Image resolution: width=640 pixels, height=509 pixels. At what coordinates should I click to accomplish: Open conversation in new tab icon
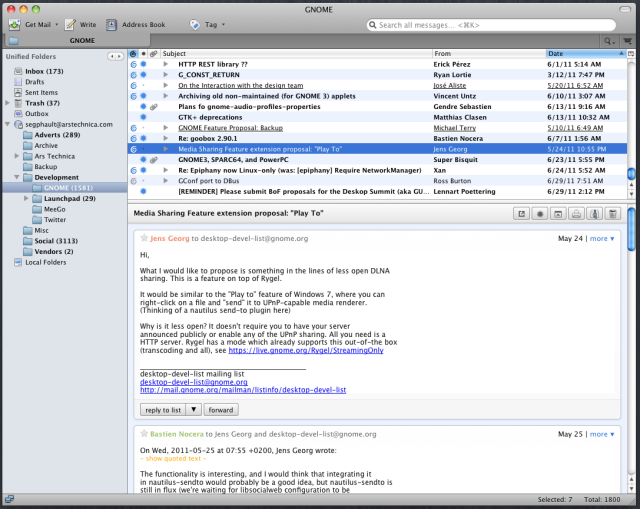tap(521, 213)
